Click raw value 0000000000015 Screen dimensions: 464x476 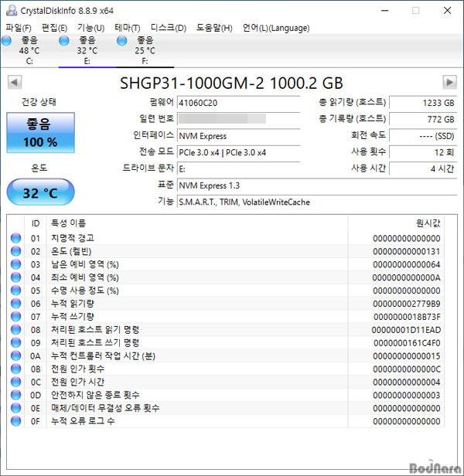click(x=407, y=355)
